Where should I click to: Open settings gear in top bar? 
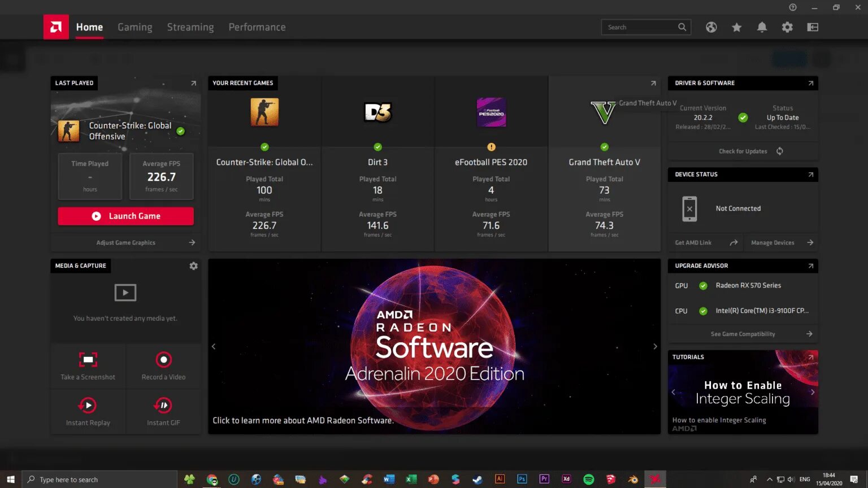[787, 27]
